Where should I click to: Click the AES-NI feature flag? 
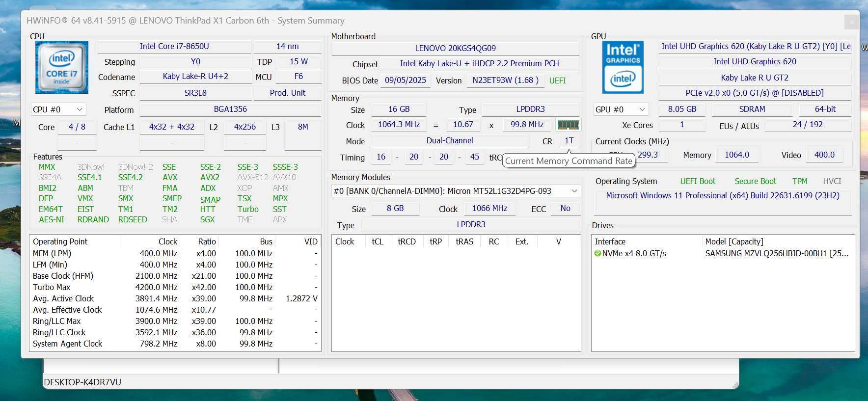(x=52, y=220)
